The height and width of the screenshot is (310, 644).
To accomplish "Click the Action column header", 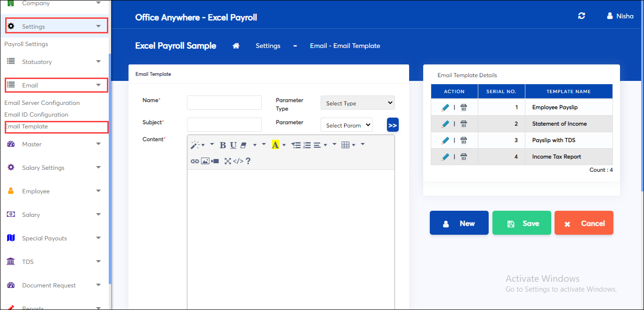I will 454,91.
